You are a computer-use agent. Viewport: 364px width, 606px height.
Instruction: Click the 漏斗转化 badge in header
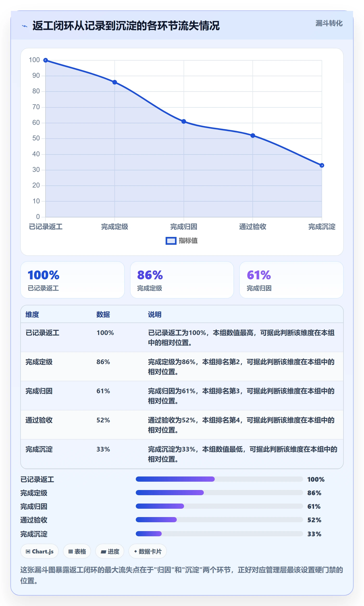[x=329, y=23]
